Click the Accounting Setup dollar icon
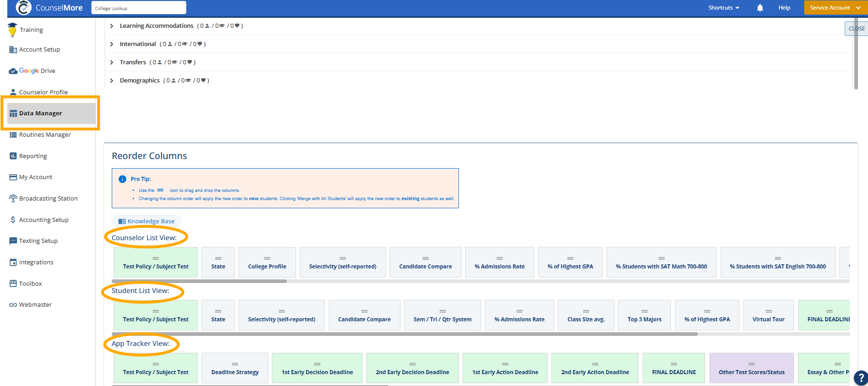 (13, 220)
